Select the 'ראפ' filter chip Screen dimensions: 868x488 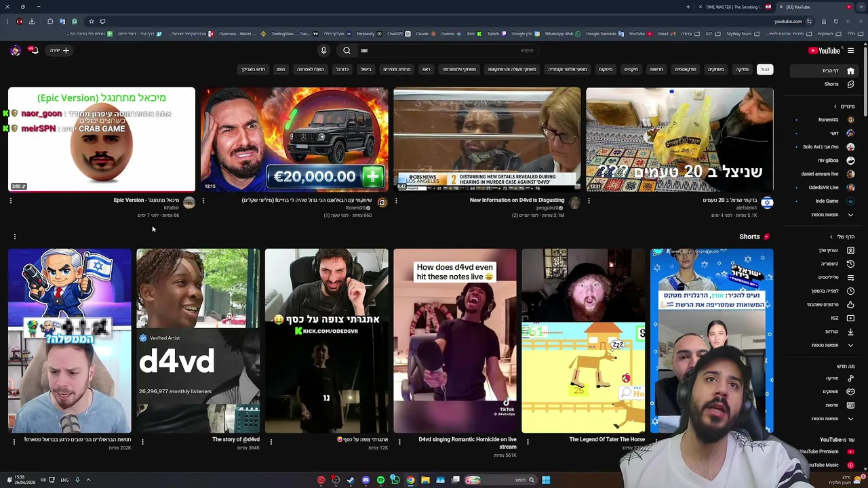click(426, 69)
